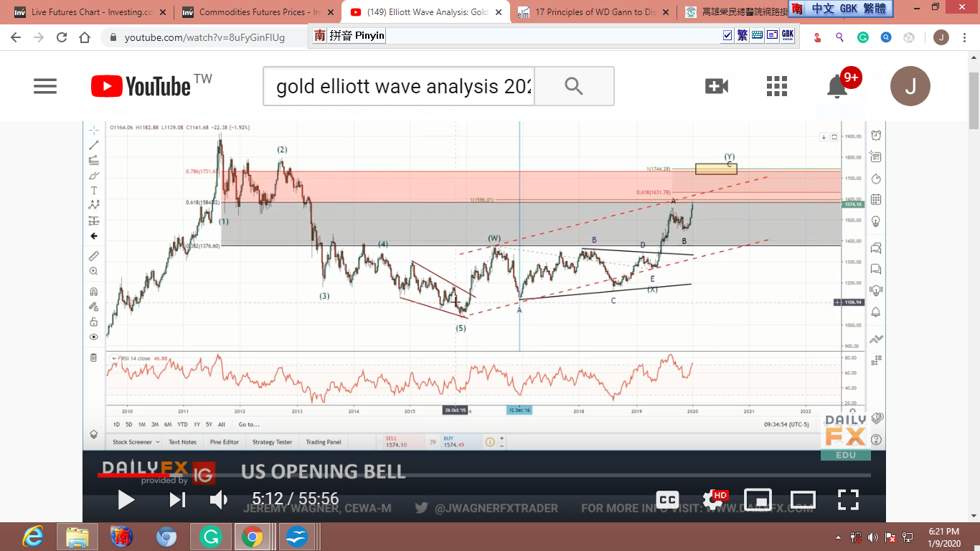The height and width of the screenshot is (551, 980).
Task: Reload the current page
Action: coord(62,37)
